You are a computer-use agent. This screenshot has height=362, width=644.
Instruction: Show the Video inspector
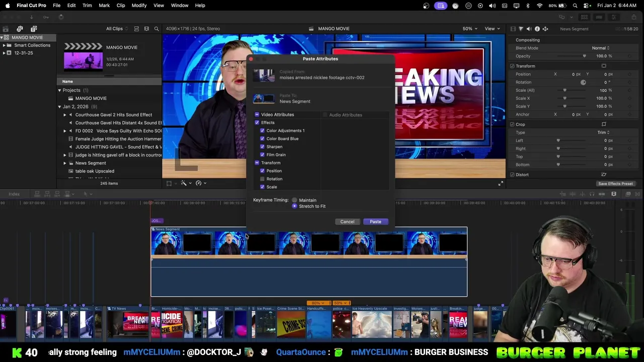(x=513, y=29)
